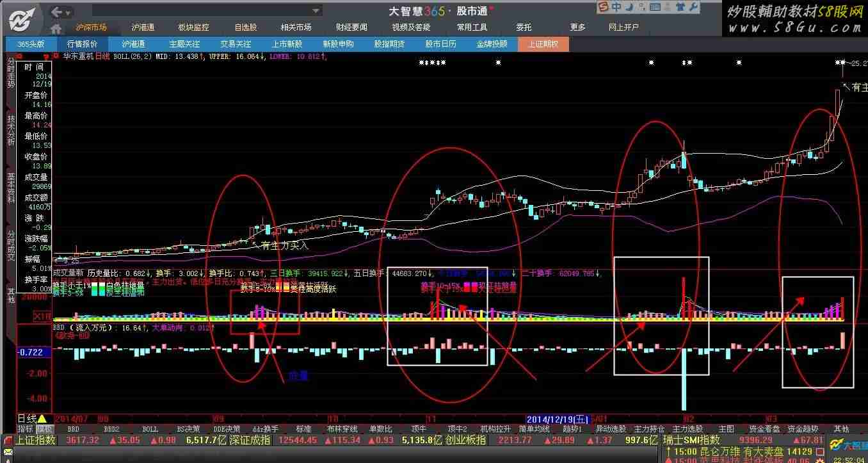Select the BOLL indicator tab
Image resolution: width=868 pixels, height=463 pixels.
pos(150,429)
